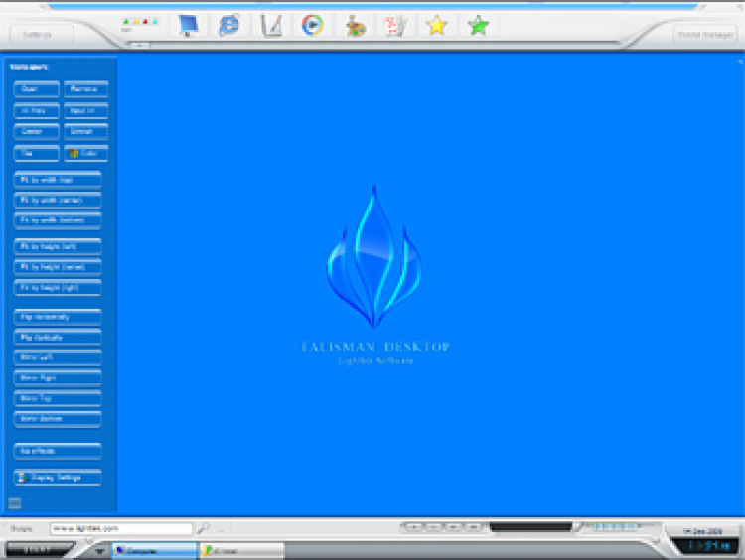Click the Settings button at top left
745x560 pixels.
tap(41, 34)
